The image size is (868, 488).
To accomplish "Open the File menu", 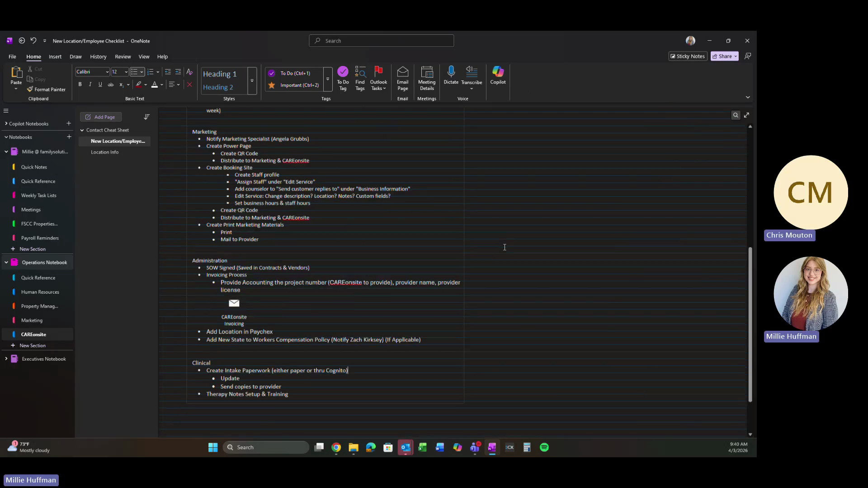I will click(x=12, y=56).
